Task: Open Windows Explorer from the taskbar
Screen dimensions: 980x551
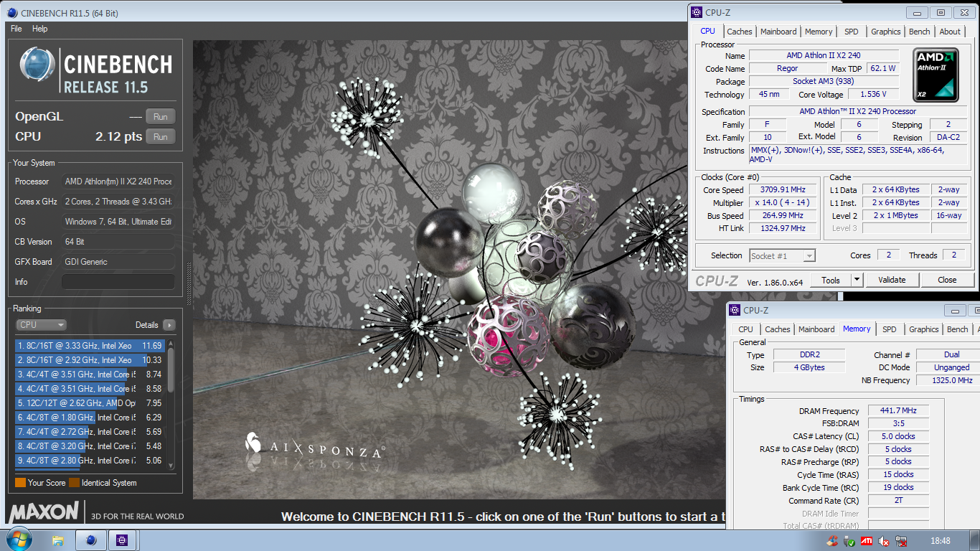Action: pos(58,540)
